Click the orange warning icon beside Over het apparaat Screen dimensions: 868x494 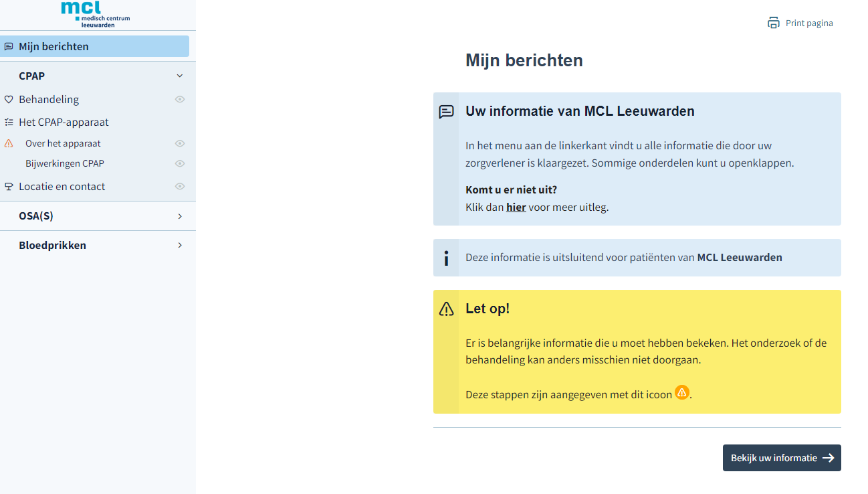pyautogui.click(x=9, y=143)
